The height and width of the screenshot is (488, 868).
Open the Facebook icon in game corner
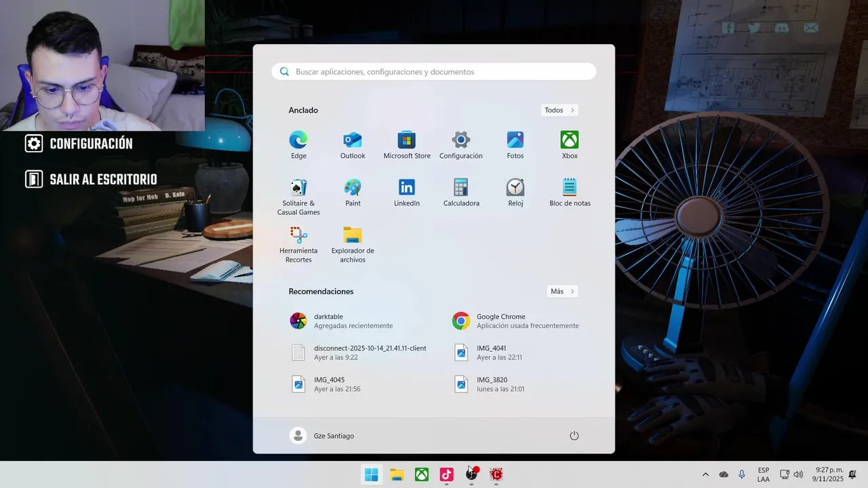pos(728,28)
